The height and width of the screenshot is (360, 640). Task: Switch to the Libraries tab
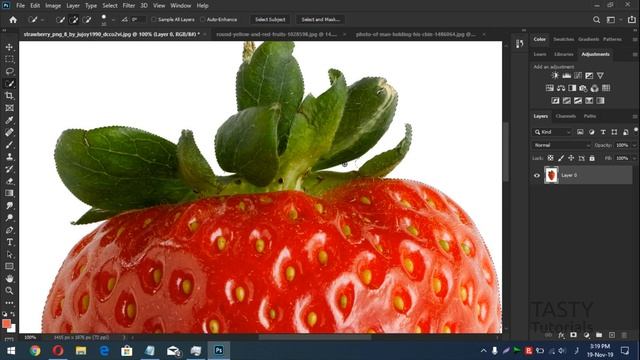(x=564, y=54)
